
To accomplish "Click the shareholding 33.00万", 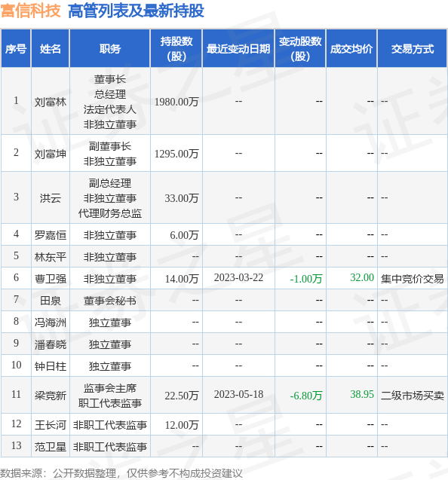I will tap(182, 198).
